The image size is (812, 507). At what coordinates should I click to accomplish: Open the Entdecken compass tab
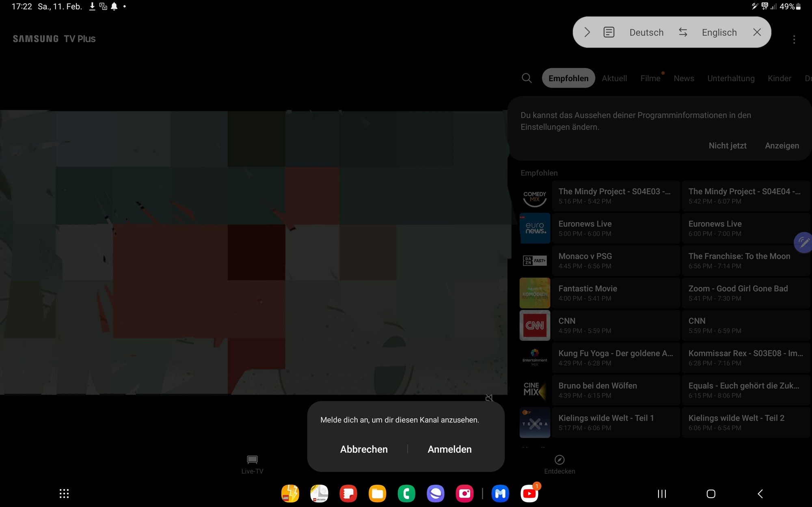click(559, 464)
